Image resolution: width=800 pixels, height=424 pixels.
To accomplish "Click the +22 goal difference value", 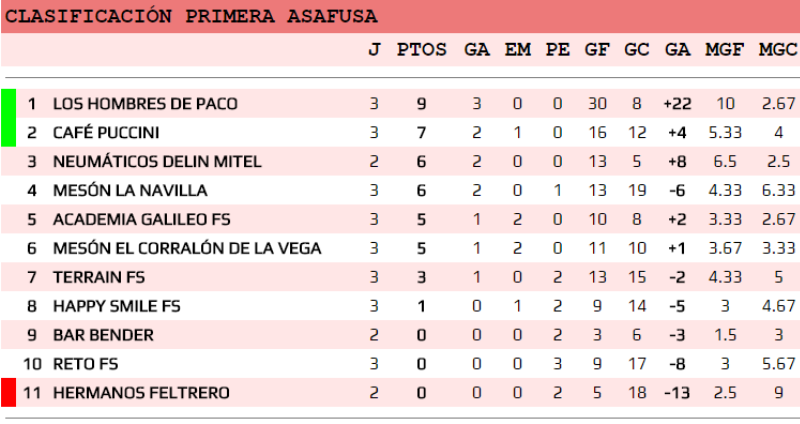I will pyautogui.click(x=677, y=103).
